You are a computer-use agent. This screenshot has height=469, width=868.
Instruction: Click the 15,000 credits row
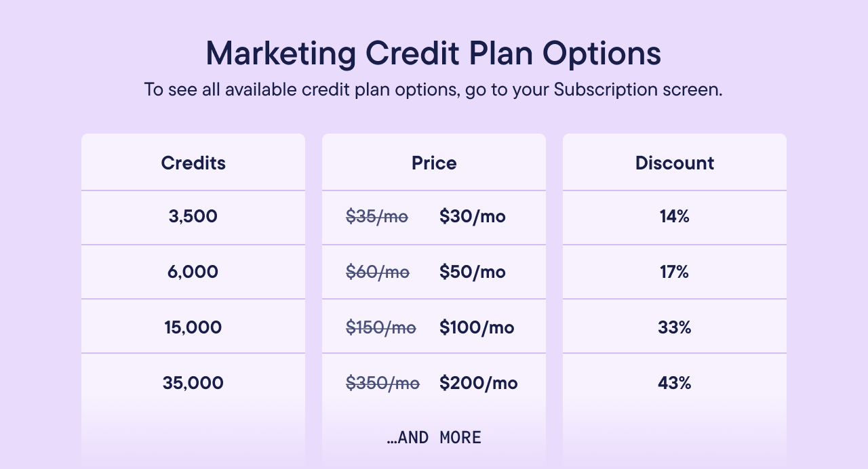tap(193, 327)
